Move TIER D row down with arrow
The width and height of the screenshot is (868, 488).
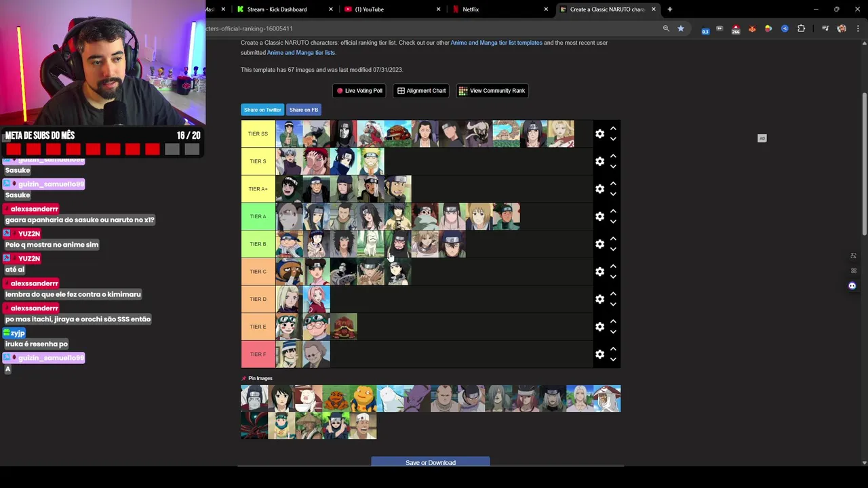613,304
